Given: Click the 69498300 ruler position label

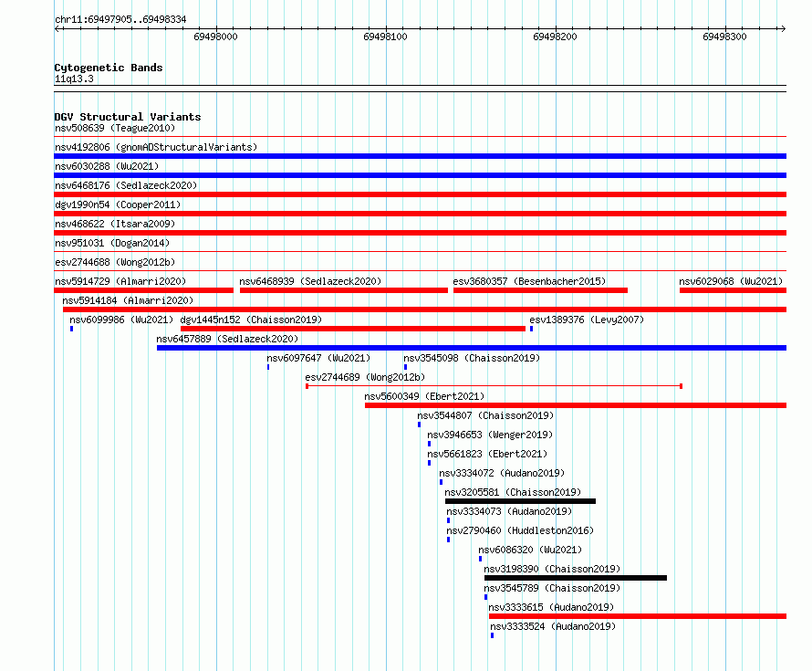Looking at the screenshot, I should point(725,37).
